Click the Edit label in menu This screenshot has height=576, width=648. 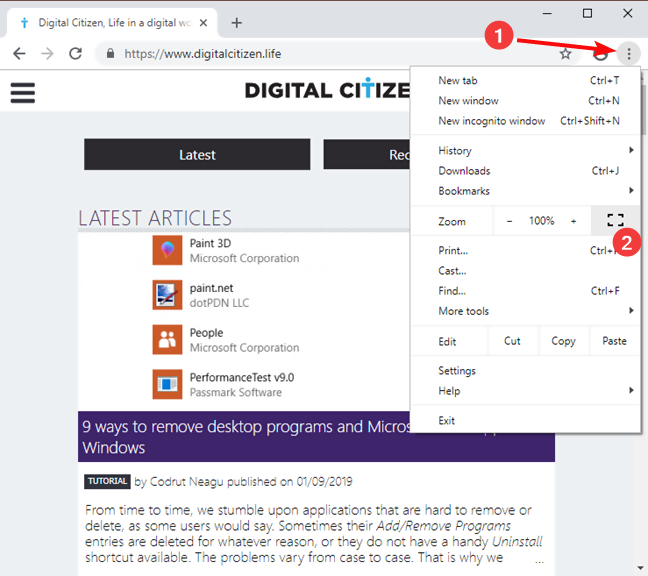pyautogui.click(x=448, y=342)
